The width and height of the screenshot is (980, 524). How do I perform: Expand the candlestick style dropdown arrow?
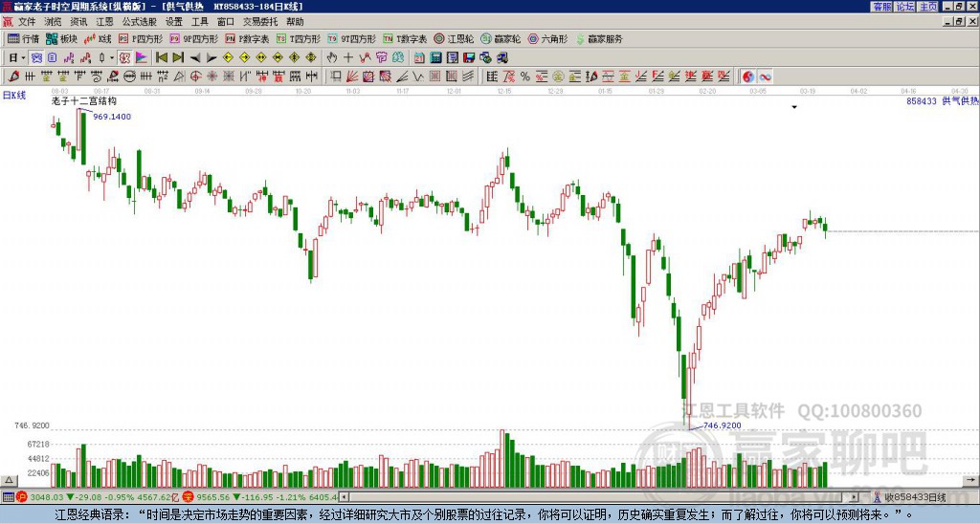click(x=112, y=58)
